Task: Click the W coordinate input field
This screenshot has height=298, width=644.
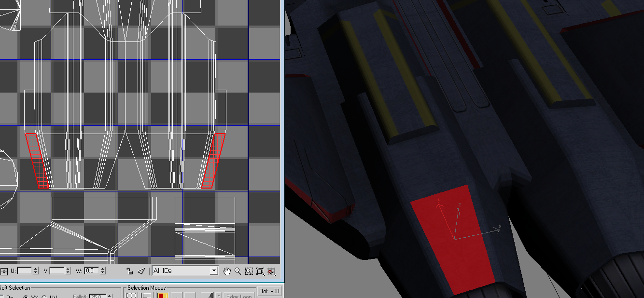Action: pyautogui.click(x=92, y=271)
